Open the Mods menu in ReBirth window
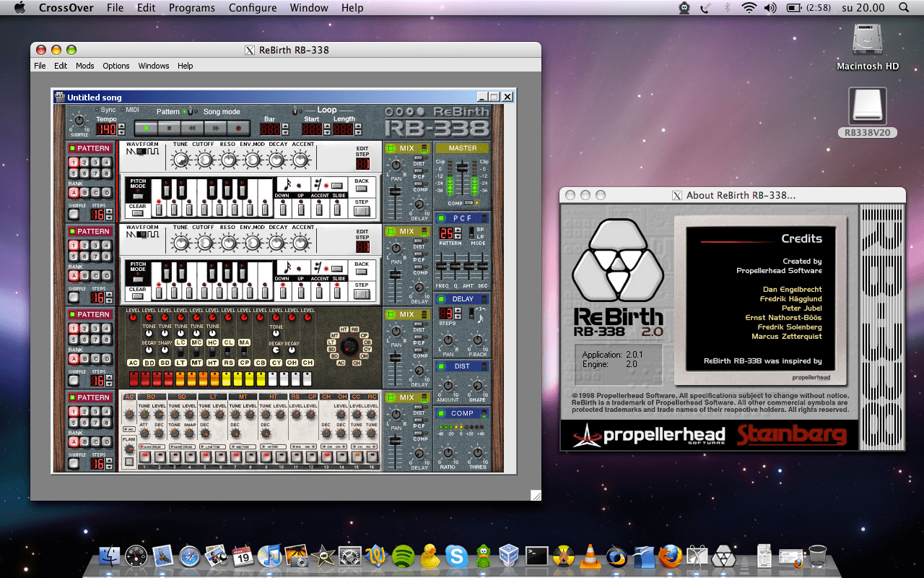Viewport: 924px width, 578px height. coord(85,66)
